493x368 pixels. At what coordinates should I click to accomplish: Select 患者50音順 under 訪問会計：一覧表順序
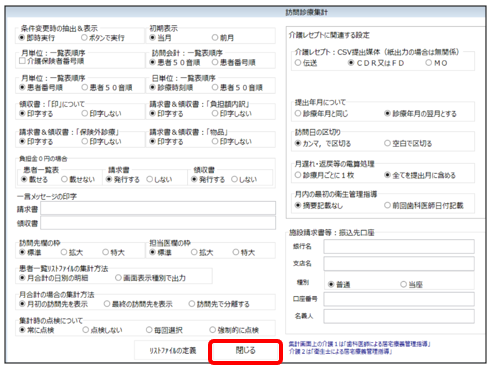coord(153,62)
